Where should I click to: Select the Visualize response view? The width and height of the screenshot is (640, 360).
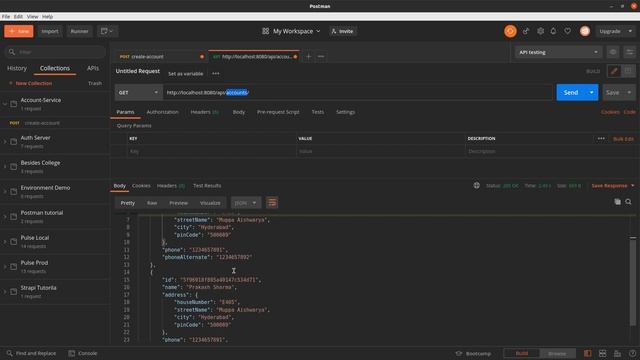[210, 203]
